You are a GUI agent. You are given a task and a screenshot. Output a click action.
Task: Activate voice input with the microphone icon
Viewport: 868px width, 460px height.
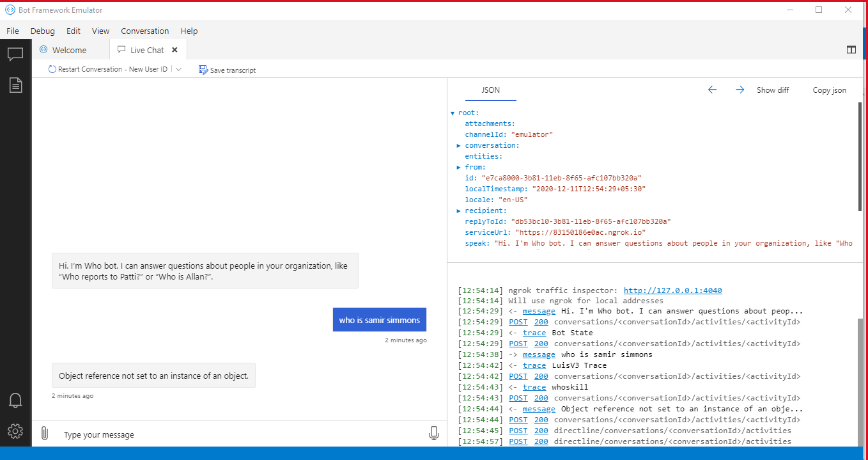(x=434, y=433)
